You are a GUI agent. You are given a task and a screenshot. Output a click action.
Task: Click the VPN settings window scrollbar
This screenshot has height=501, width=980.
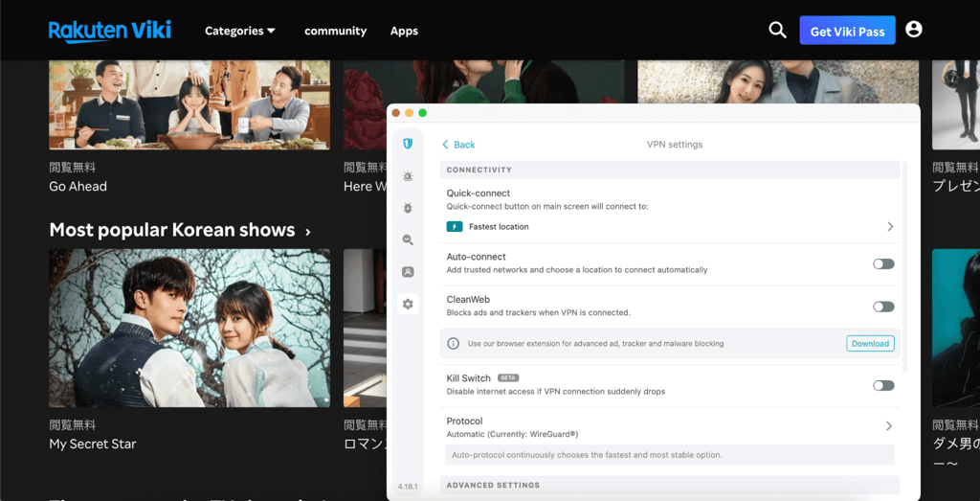point(905,266)
